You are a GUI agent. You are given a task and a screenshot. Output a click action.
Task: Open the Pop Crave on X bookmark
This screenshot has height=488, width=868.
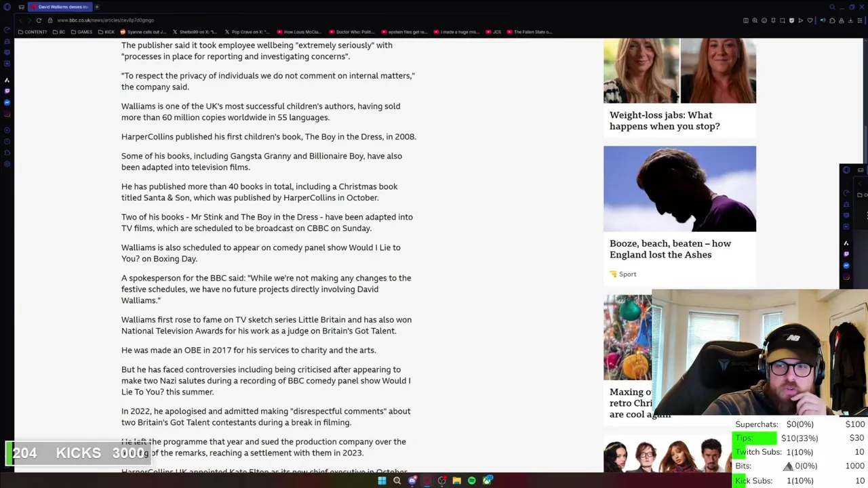tap(247, 32)
